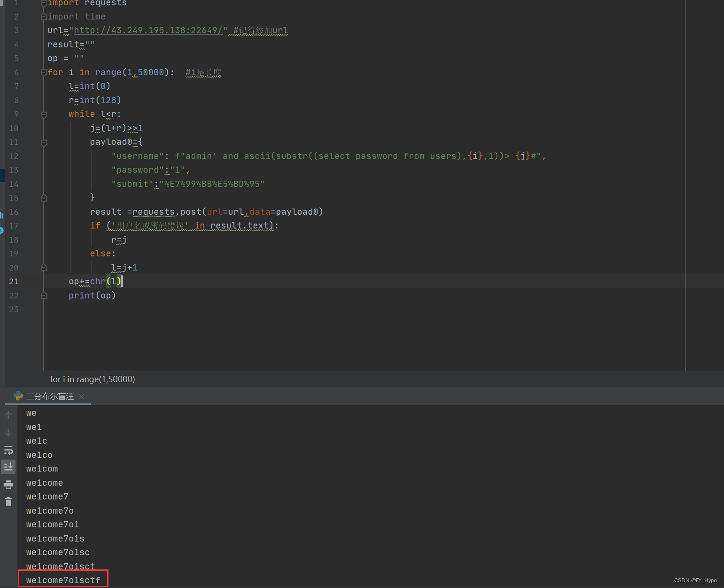724x588 pixels.
Task: Click the console output 'we1come7o1sc'
Action: click(58, 553)
